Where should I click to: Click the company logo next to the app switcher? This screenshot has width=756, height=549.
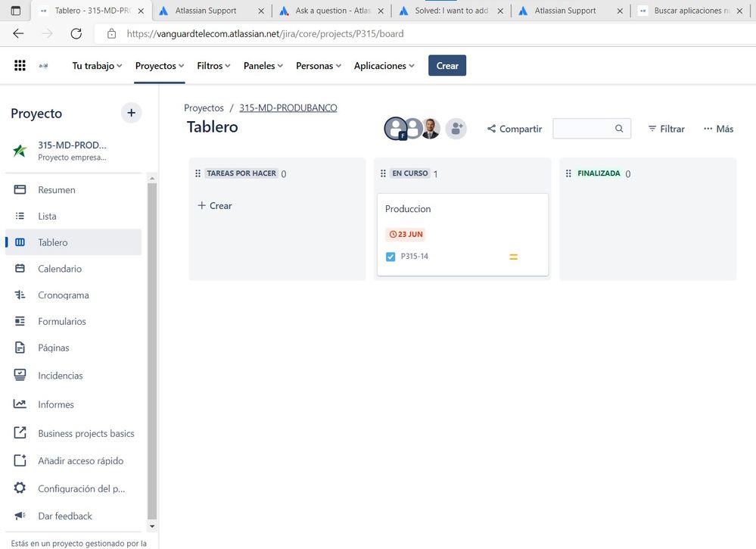click(x=43, y=66)
